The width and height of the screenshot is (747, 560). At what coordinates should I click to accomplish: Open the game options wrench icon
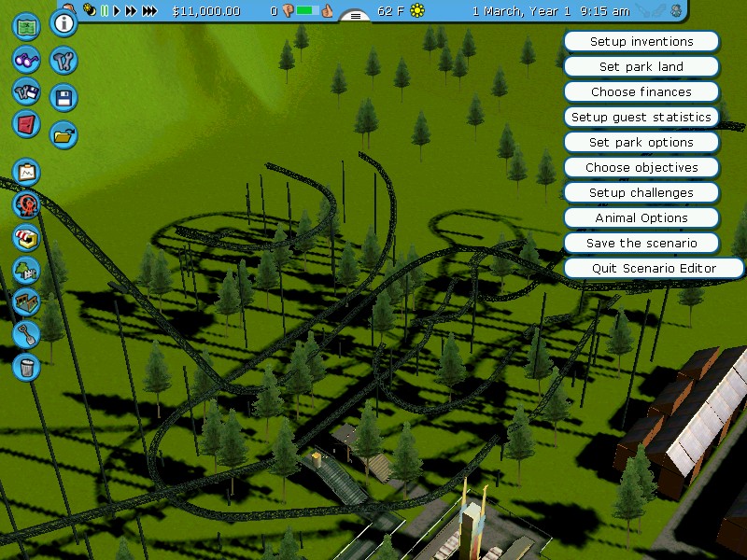click(63, 62)
